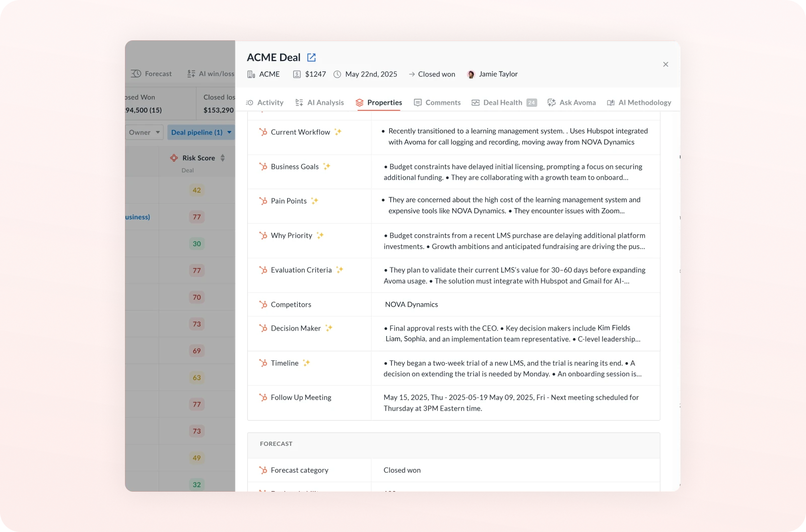Click the risk score 42 badge
The width and height of the screenshot is (806, 532).
click(x=196, y=190)
